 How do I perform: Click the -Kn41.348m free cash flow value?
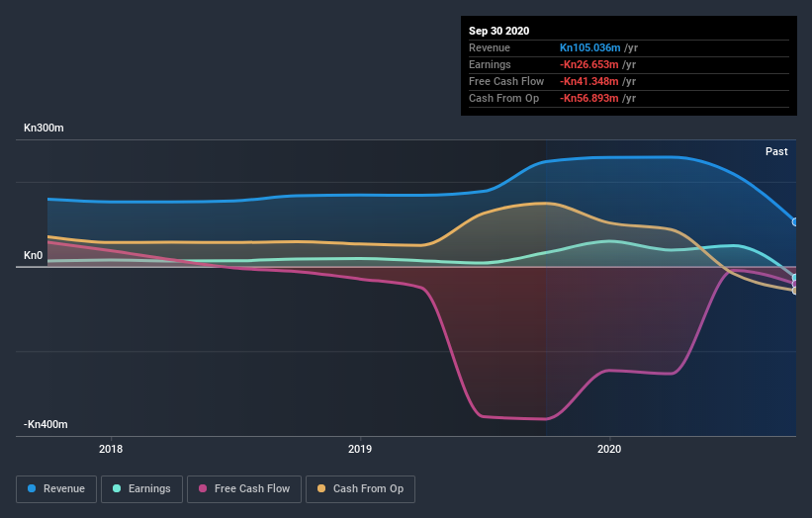[588, 81]
